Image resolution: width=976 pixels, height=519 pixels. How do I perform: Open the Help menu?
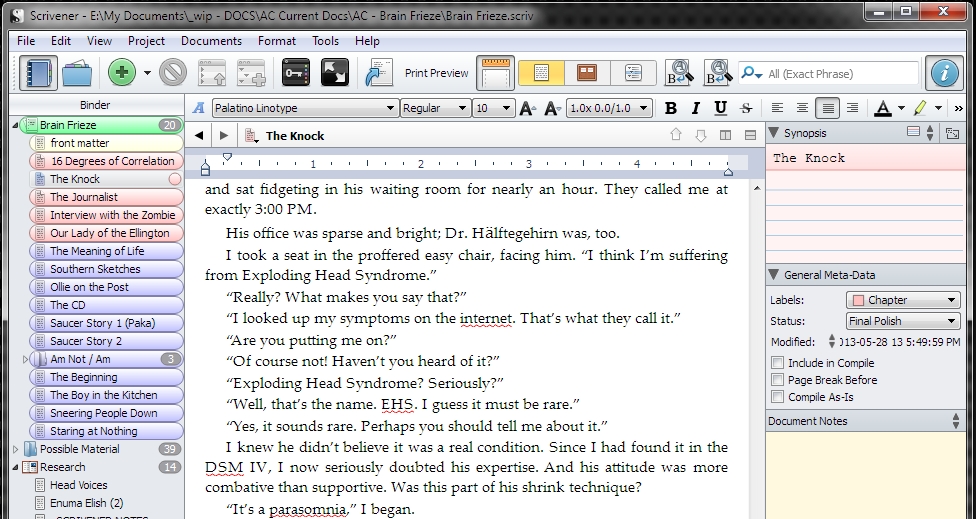pos(367,40)
